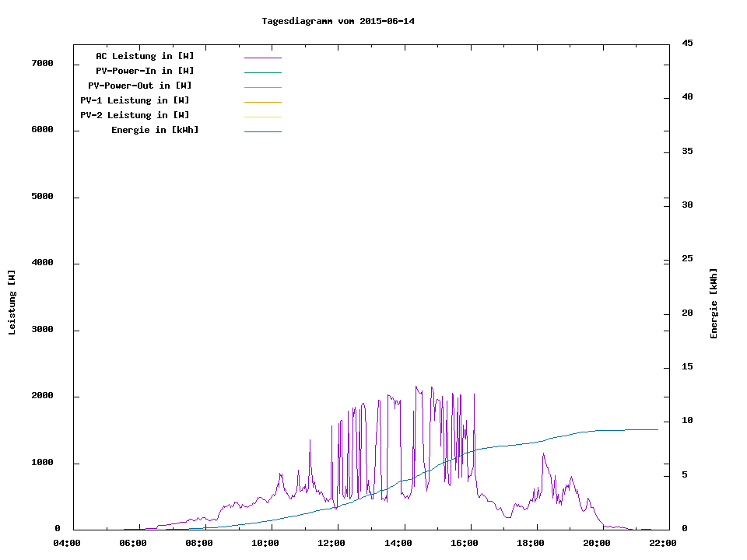Click the chart title Tagesdiagramm vom 2015-06-14
The width and height of the screenshot is (747, 560).
click(x=338, y=21)
